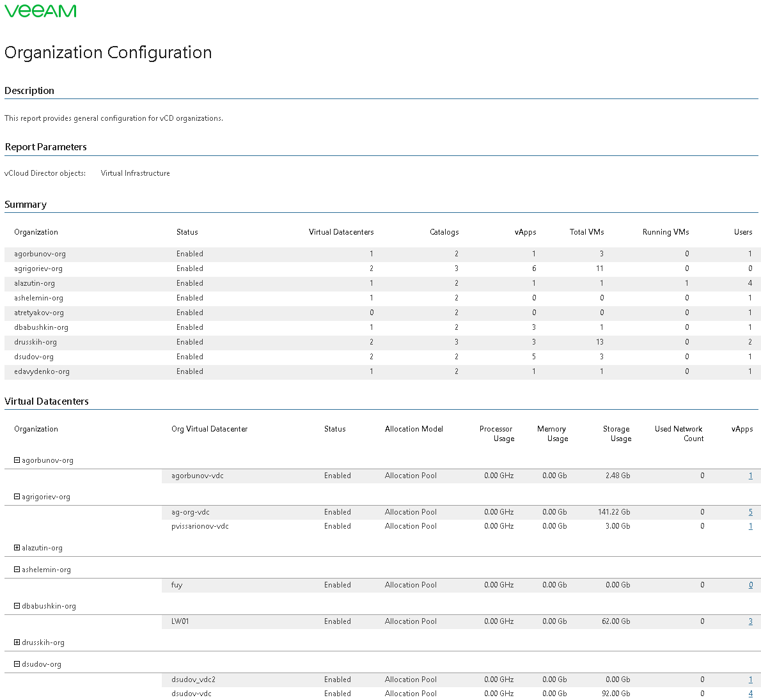Open vApps link for dsudov_vdc2
761x700 pixels.
pyautogui.click(x=750, y=680)
